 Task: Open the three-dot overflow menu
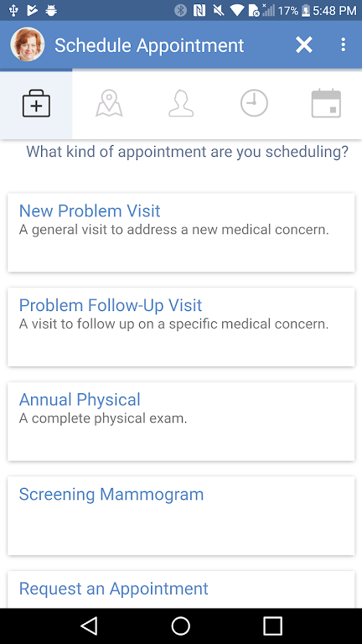click(x=343, y=44)
